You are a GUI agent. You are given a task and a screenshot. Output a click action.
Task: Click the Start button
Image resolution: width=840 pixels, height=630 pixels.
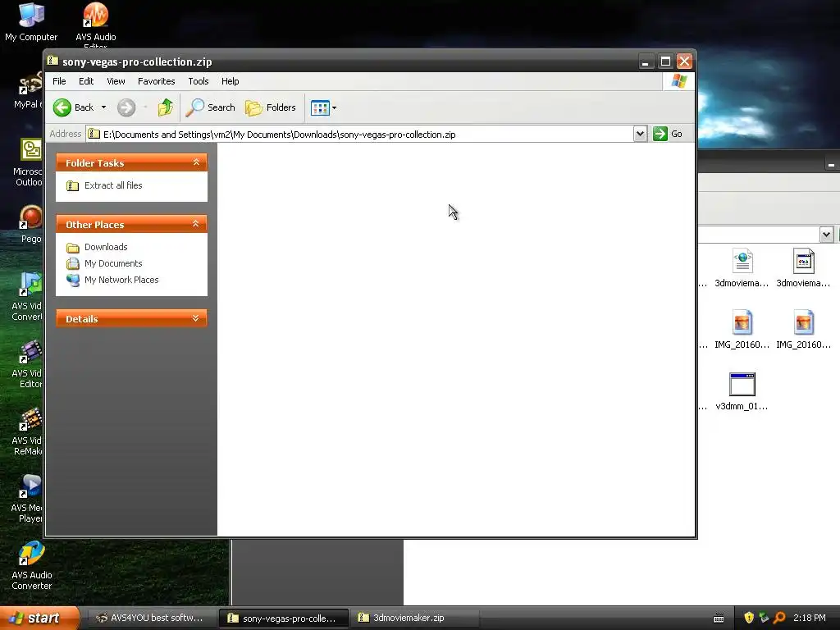(x=39, y=618)
